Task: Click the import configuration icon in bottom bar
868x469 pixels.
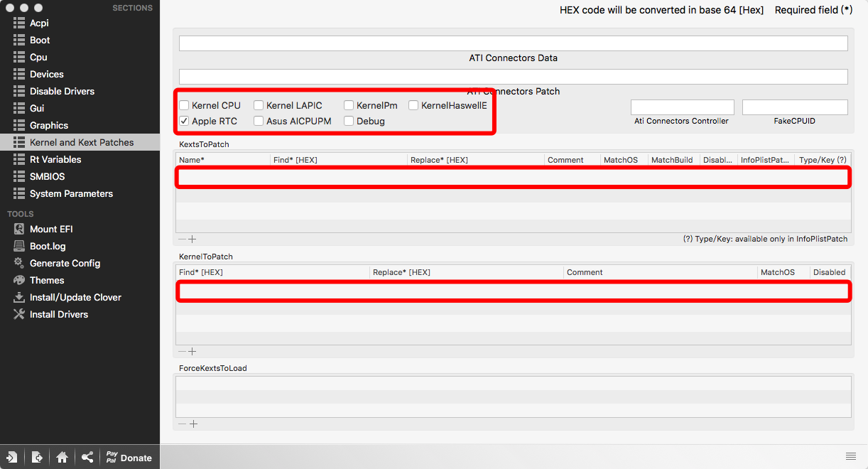Action: pos(12,457)
